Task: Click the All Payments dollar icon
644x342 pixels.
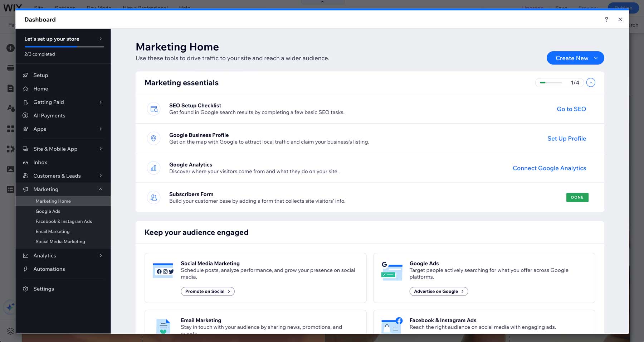Action: coord(25,115)
